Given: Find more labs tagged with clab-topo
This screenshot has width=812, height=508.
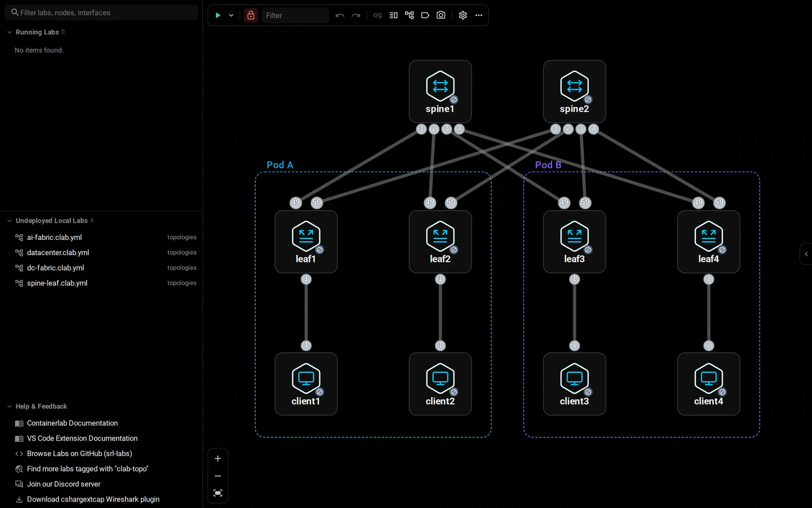Looking at the screenshot, I should pos(88,469).
